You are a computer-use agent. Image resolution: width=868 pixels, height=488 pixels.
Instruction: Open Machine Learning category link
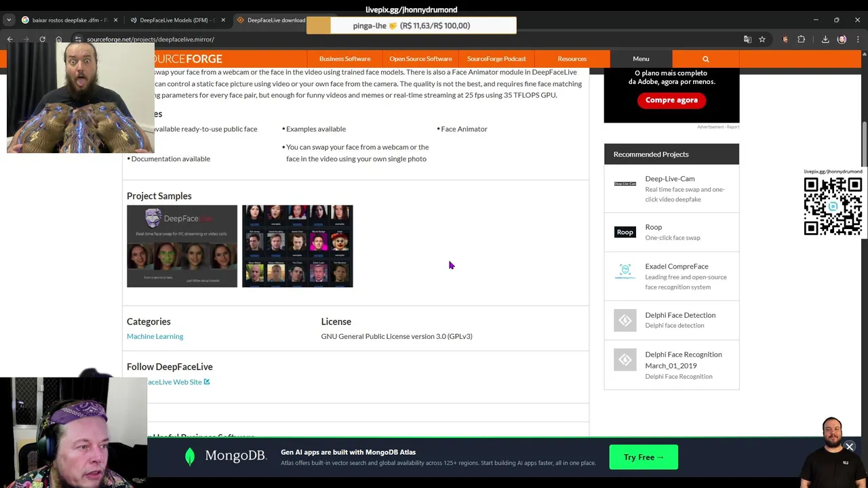tap(155, 336)
